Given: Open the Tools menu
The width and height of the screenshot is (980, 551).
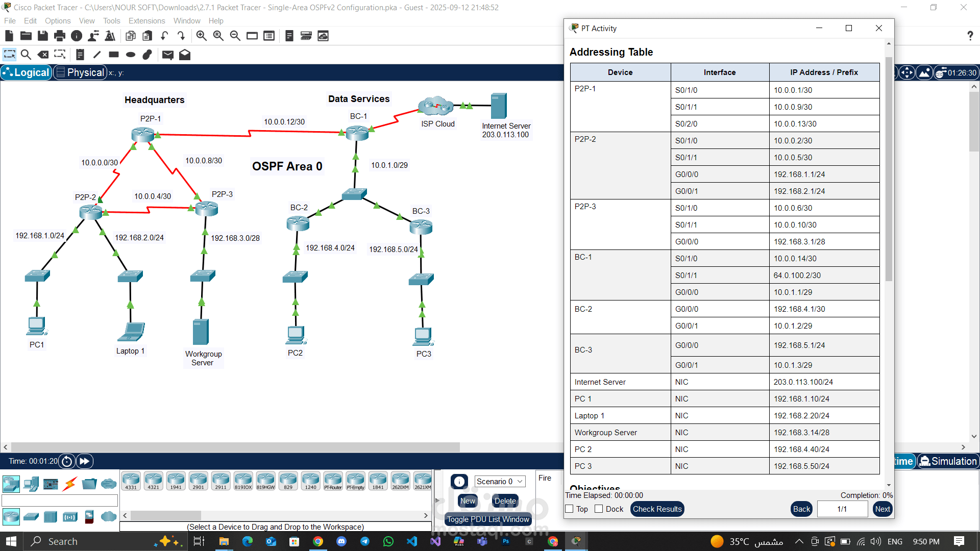Looking at the screenshot, I should 111,21.
